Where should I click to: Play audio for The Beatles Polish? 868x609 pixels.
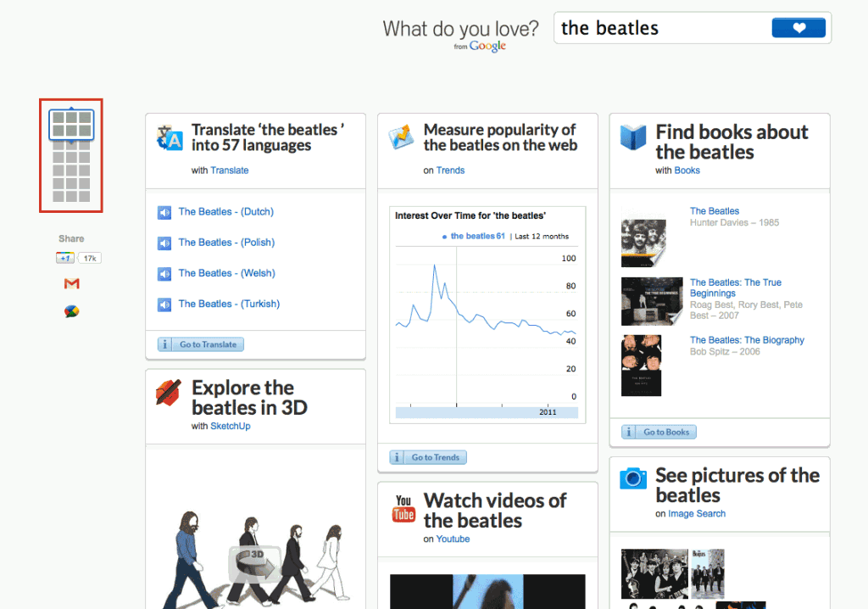164,243
